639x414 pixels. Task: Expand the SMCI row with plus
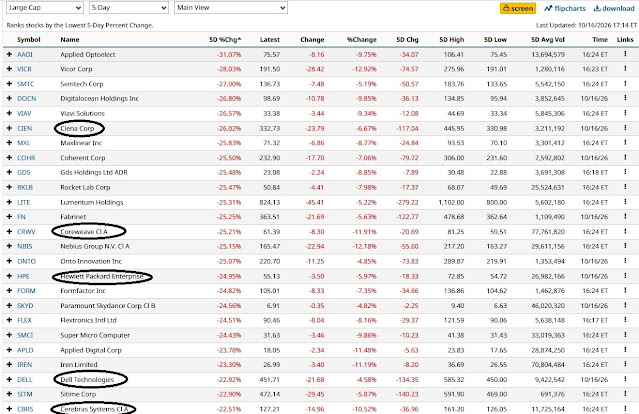[x=9, y=335]
